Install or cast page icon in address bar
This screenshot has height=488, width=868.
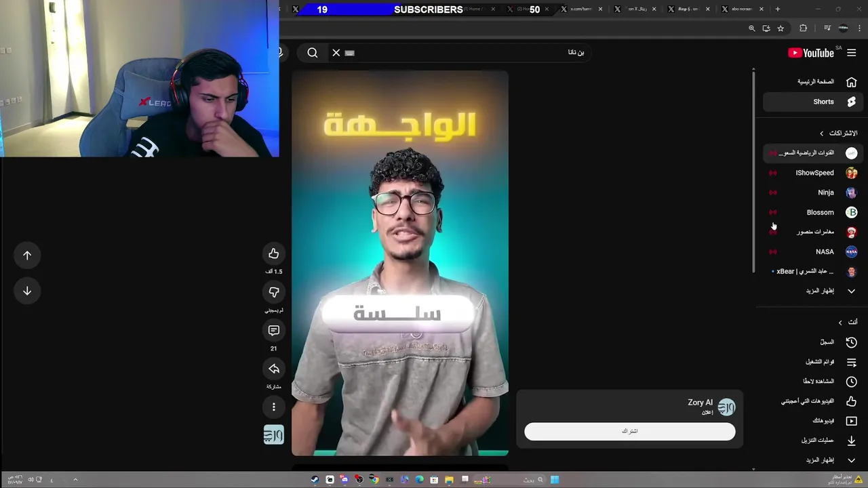tap(766, 28)
